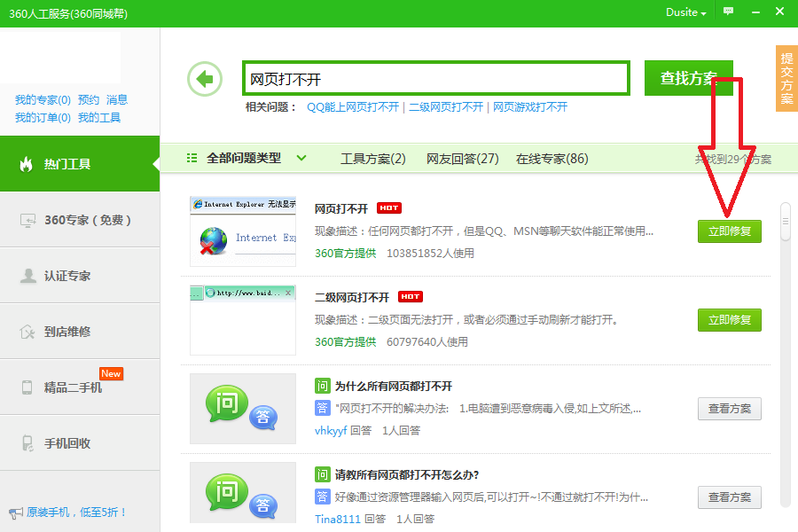Image resolution: width=798 pixels, height=532 pixels.
Task: Switch to the 工具方案(2) tab
Action: tap(373, 159)
